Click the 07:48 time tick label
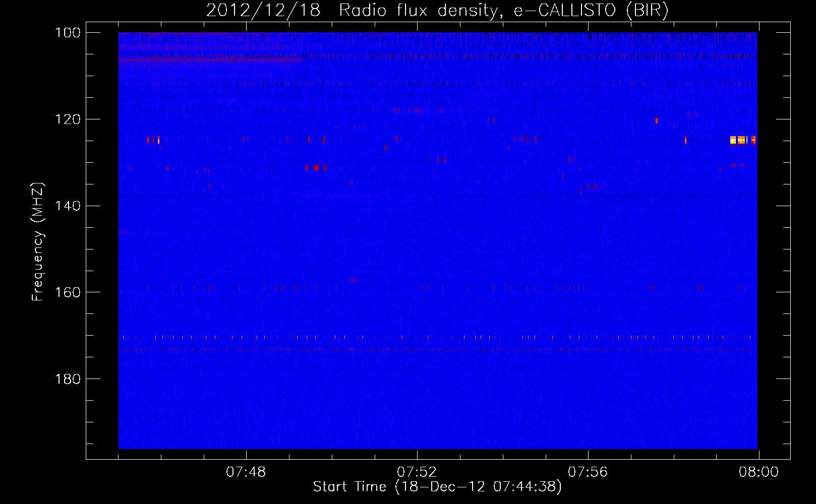Viewport: 816px width, 504px height. [x=246, y=472]
